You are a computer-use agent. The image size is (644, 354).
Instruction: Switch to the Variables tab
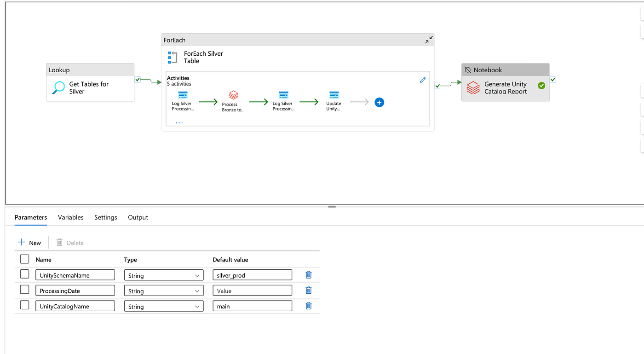coord(71,217)
